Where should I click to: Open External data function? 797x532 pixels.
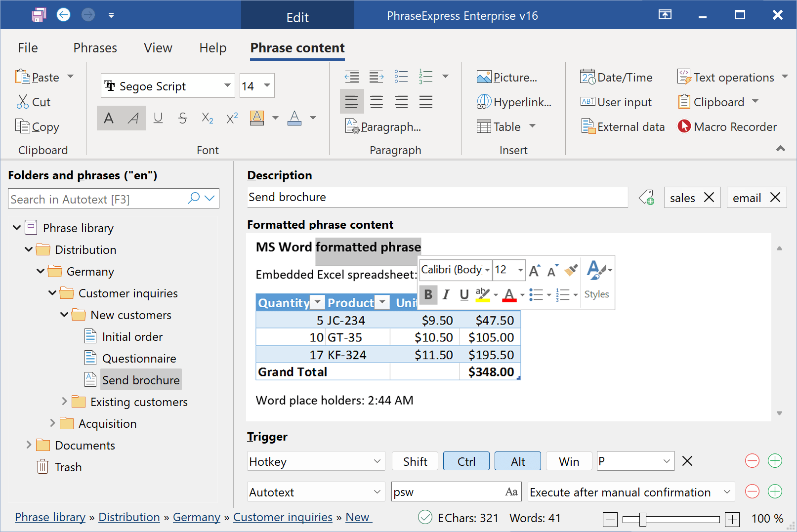pyautogui.click(x=623, y=127)
